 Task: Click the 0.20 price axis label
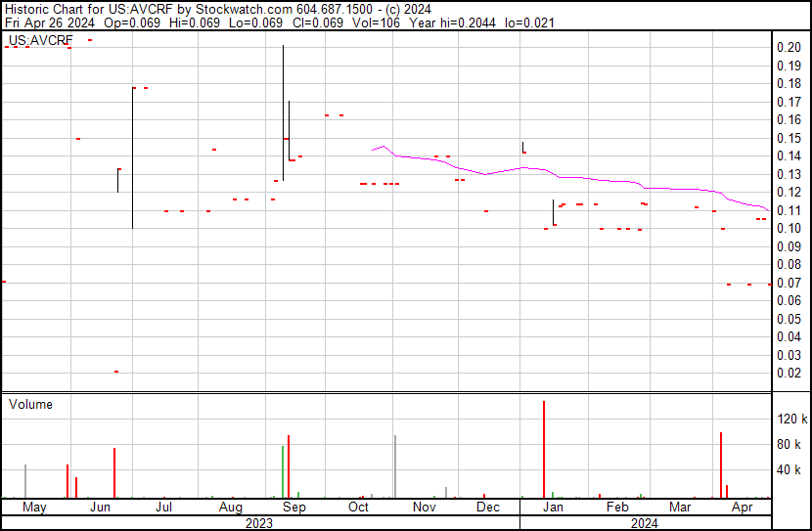click(789, 47)
